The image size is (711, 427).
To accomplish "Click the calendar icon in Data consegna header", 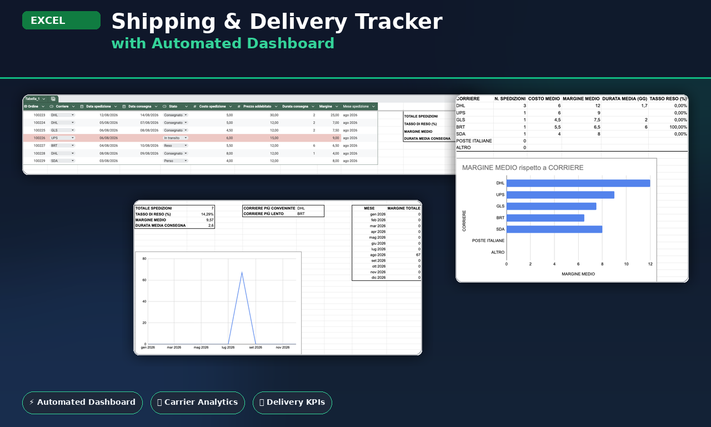I will point(124,107).
